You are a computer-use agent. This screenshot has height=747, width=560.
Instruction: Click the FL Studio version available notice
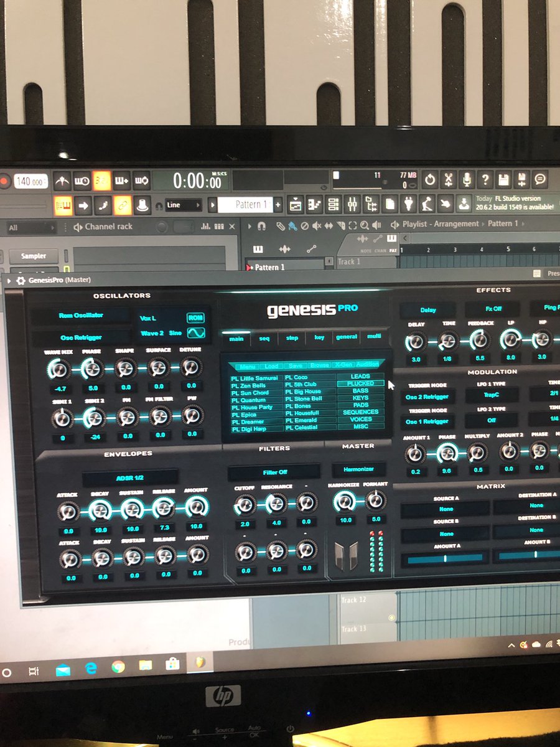click(x=515, y=202)
